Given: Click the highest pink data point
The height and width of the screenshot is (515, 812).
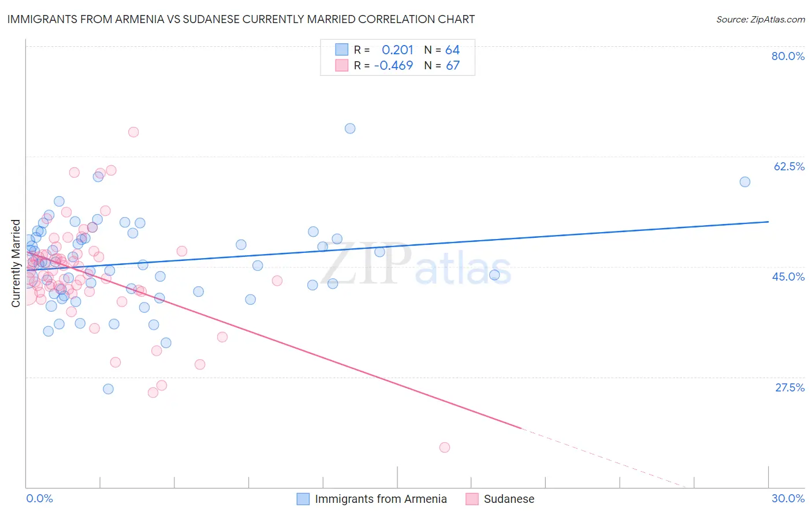Looking at the screenshot, I should click(133, 132).
